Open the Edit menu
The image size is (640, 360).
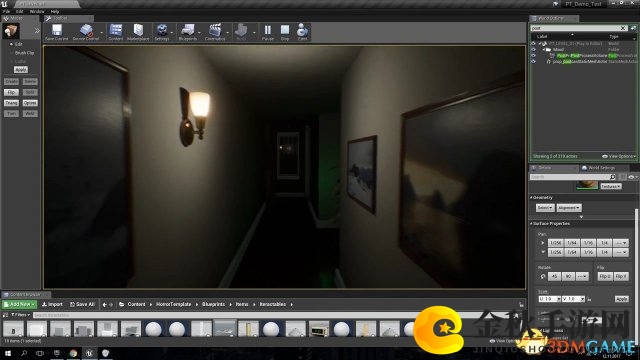point(19,11)
